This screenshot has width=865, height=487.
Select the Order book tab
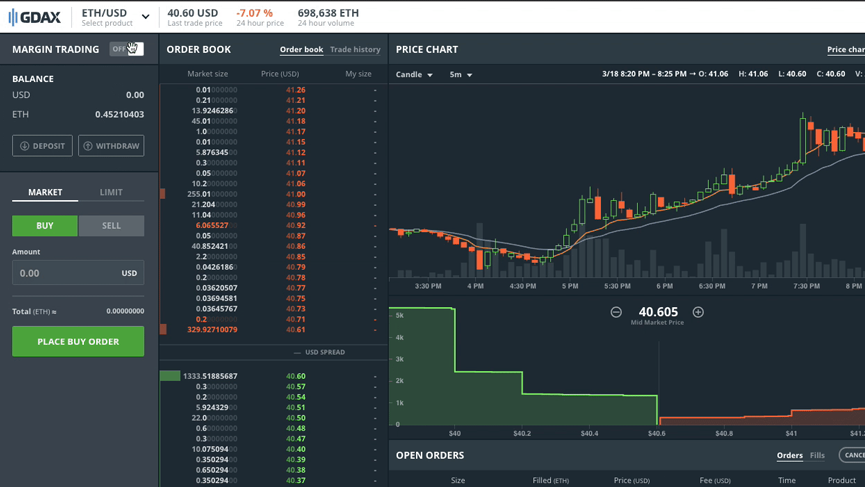301,49
